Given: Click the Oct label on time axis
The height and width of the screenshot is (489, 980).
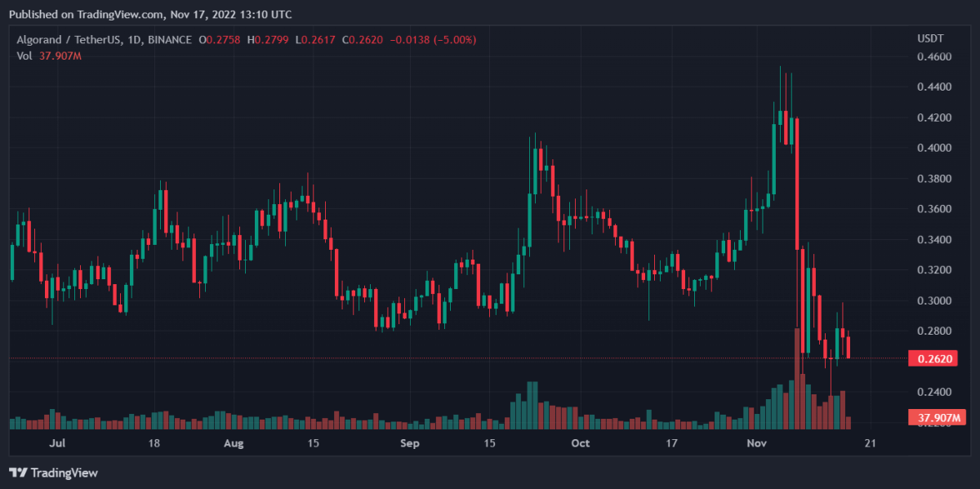Looking at the screenshot, I should [x=580, y=443].
